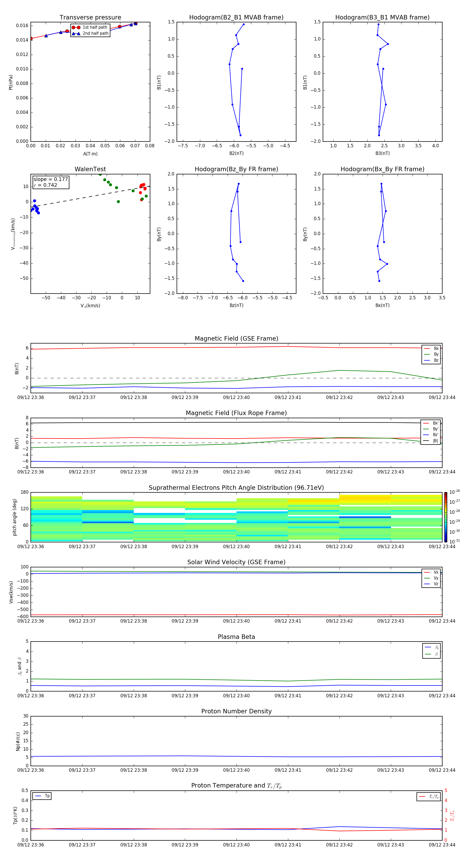This screenshot has height=868, width=473.
Task: Click the "WalenTest" plot title
Action: coord(90,169)
